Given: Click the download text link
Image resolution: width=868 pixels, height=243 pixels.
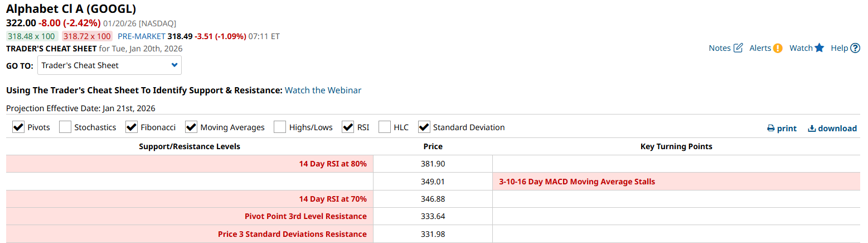Looking at the screenshot, I should pyautogui.click(x=837, y=128).
